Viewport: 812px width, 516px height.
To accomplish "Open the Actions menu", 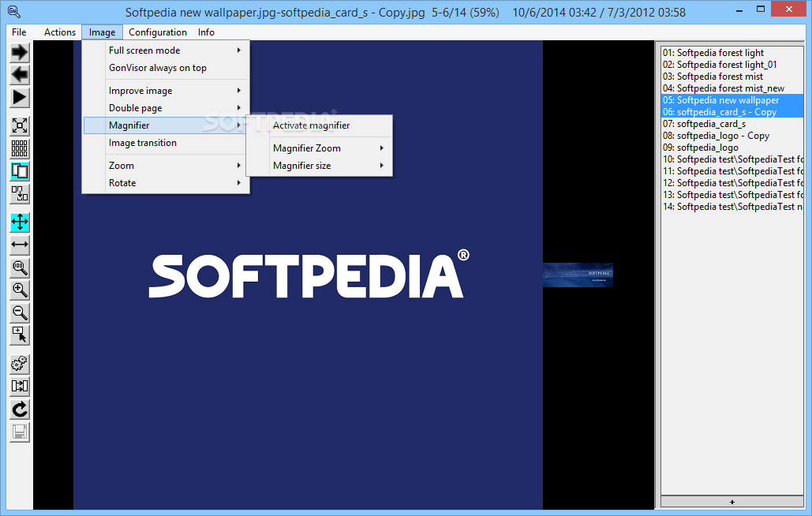I will [x=60, y=32].
